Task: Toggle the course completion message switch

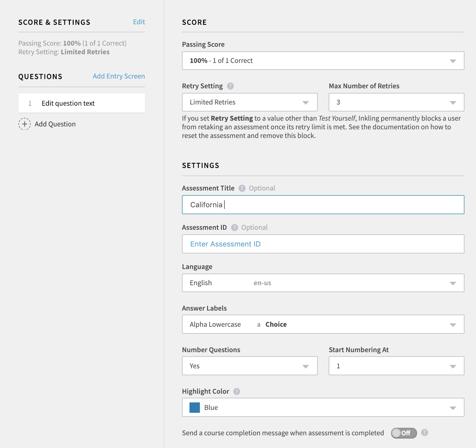Action: coord(404,433)
